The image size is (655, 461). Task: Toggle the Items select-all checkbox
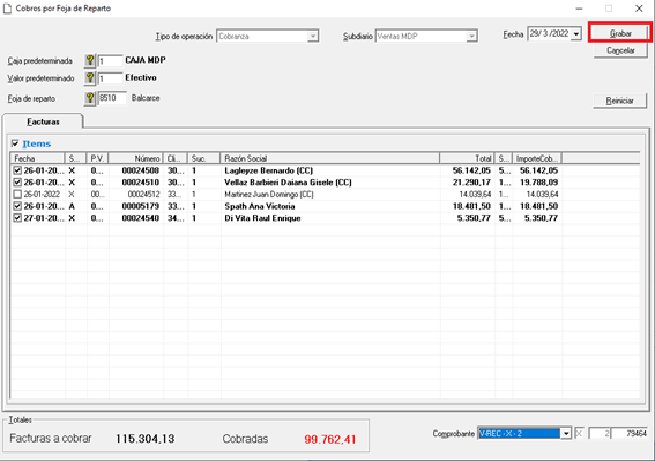(14, 144)
